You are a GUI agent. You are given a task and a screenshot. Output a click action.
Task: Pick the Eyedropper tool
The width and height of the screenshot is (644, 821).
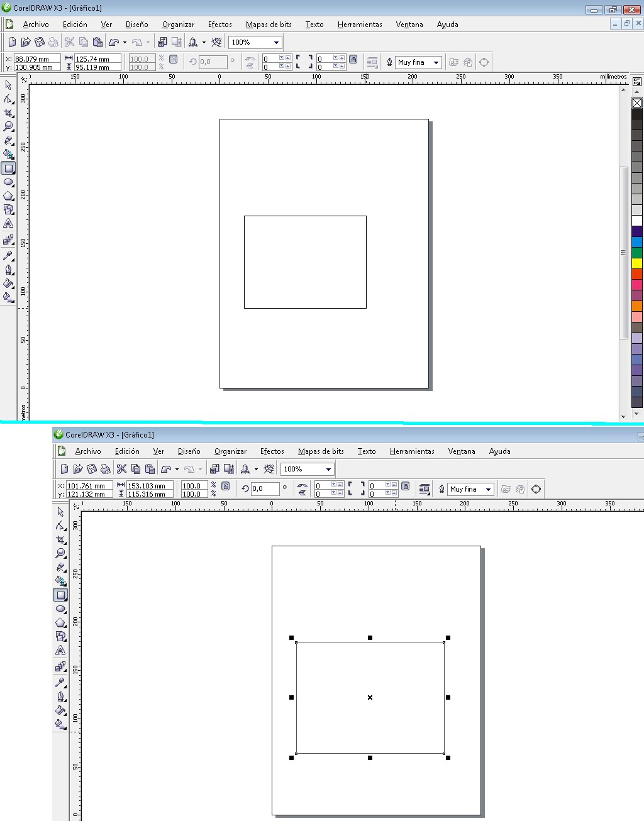click(8, 255)
